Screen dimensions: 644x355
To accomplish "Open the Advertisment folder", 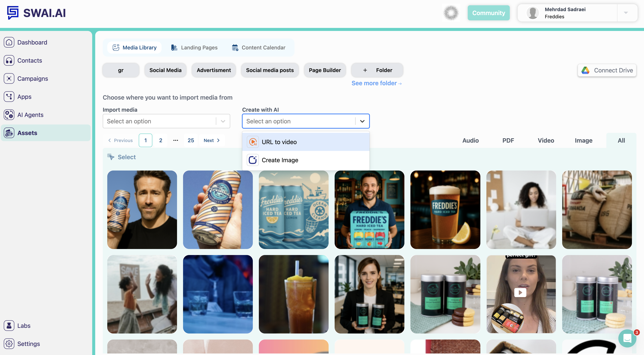I will [214, 70].
